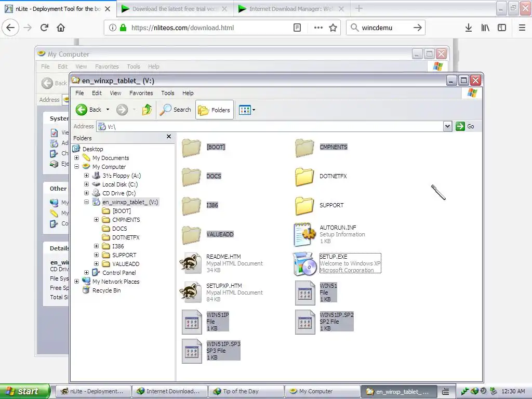532x399 pixels.
Task: Select My Network Places in the folder tree
Action: click(x=116, y=281)
